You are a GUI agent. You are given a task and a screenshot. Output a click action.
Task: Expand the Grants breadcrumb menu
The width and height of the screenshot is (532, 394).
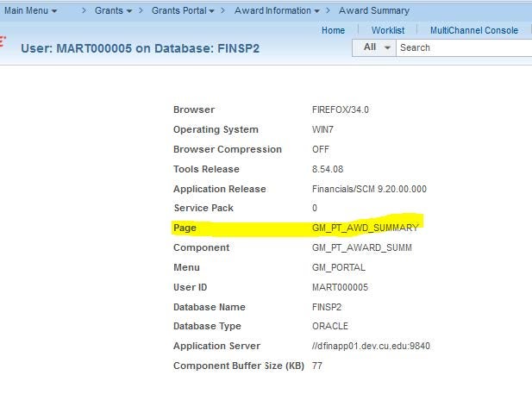[113, 10]
